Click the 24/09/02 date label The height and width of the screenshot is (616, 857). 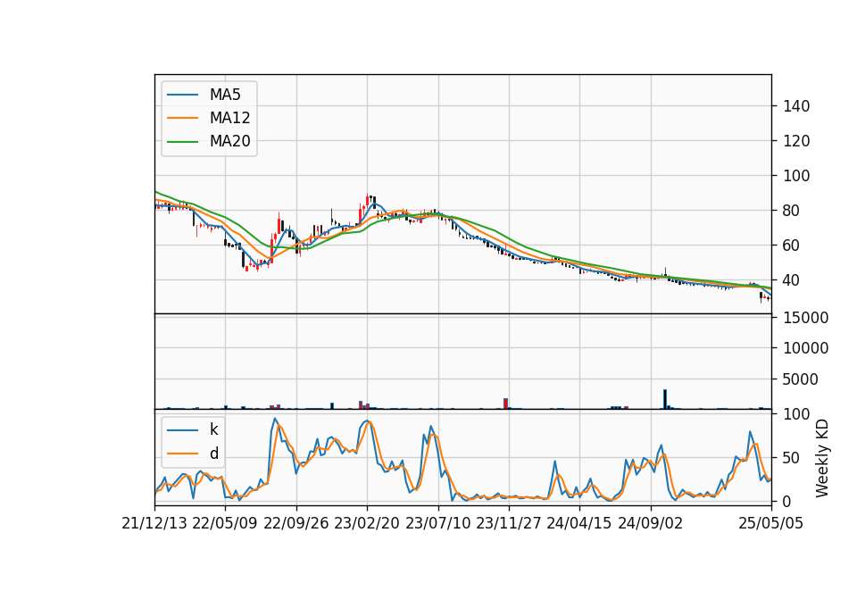[651, 523]
